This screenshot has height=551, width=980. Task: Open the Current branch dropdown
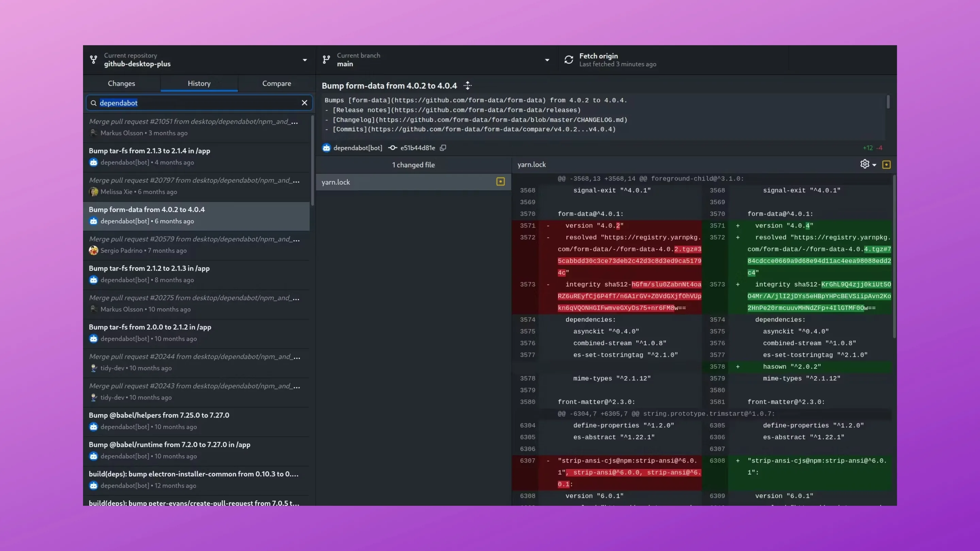point(437,60)
